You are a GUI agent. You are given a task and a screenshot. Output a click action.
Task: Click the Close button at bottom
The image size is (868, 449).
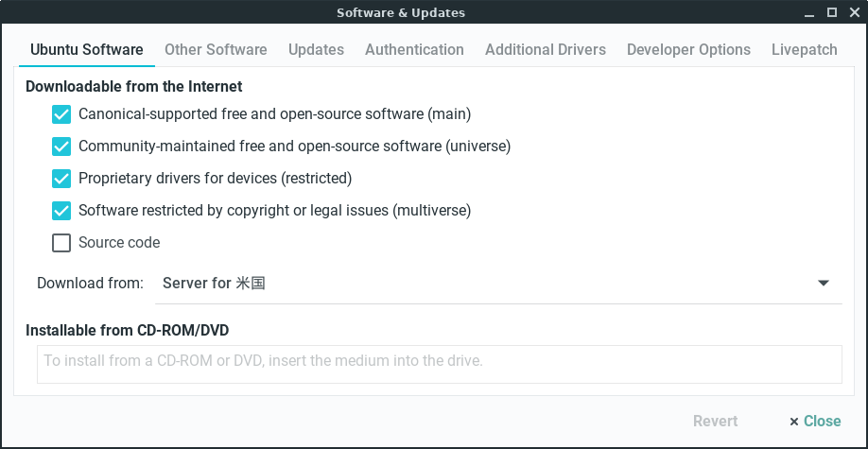[x=815, y=422]
